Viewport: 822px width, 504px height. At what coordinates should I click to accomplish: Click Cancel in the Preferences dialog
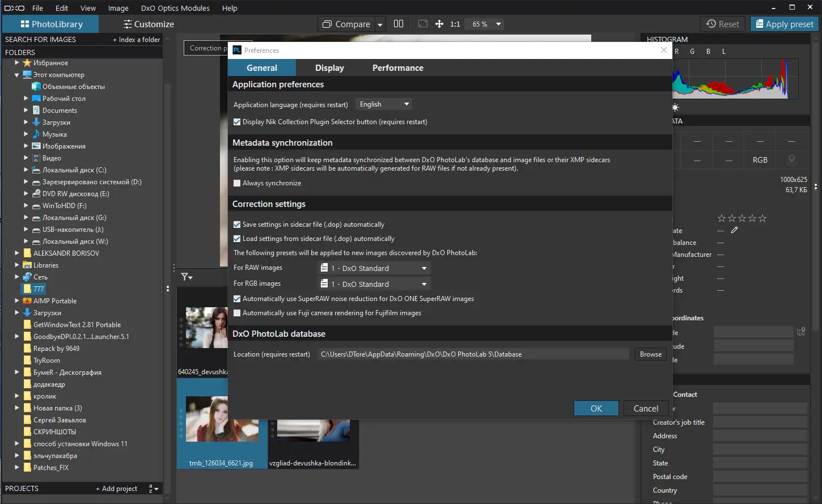pos(646,408)
